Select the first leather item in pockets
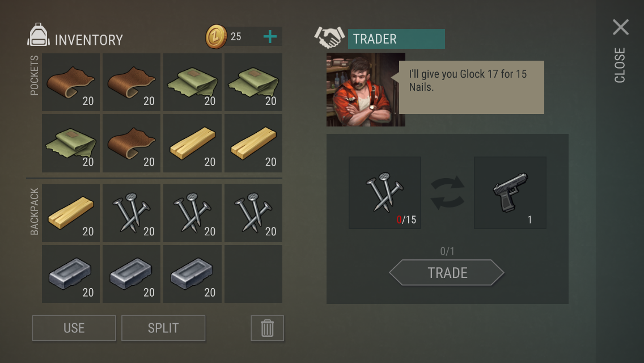 pos(71,82)
